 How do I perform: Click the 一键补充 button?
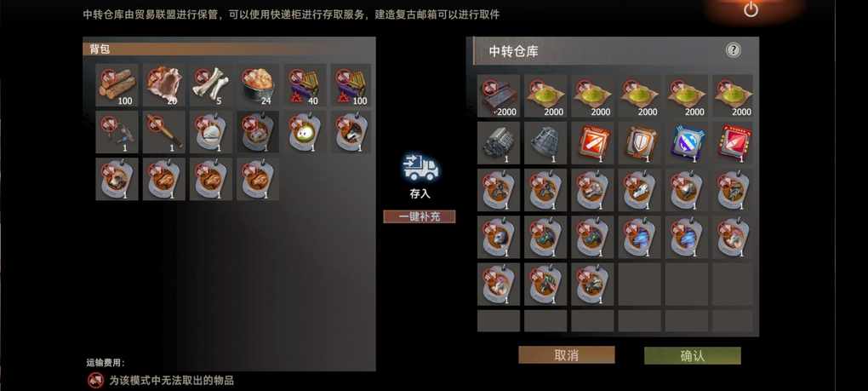420,216
